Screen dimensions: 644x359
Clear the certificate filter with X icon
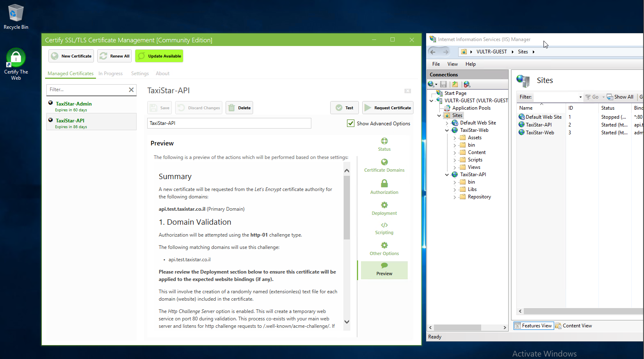[131, 90]
